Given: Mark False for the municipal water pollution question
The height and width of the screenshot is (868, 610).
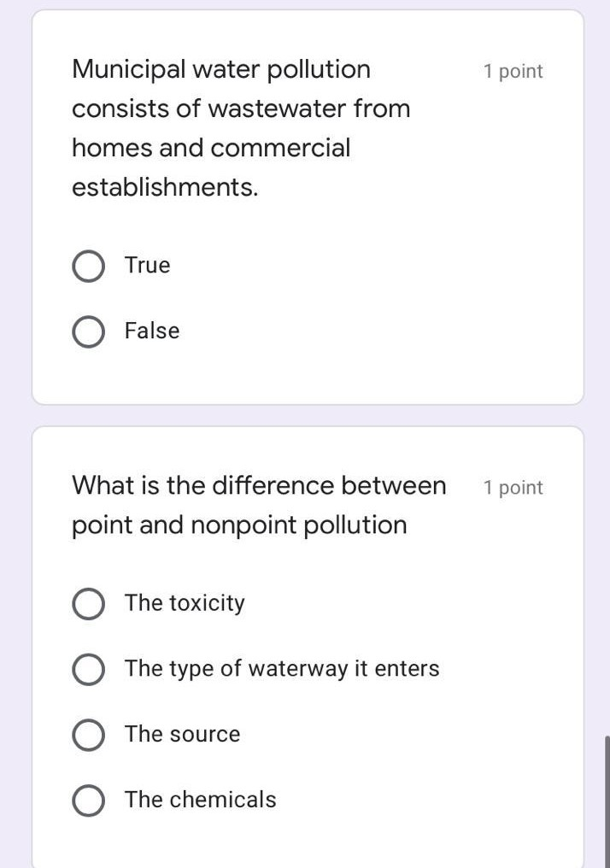Looking at the screenshot, I should click(x=88, y=331).
